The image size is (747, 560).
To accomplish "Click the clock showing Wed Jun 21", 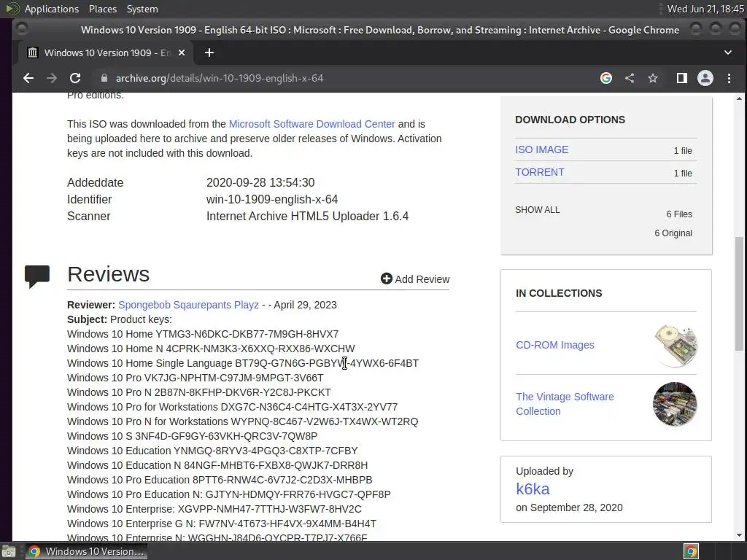I will pyautogui.click(x=705, y=9).
